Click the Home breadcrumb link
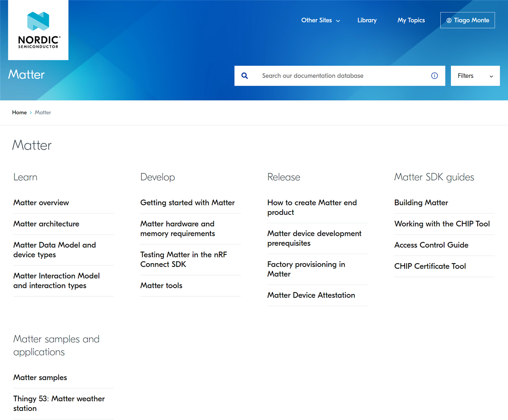Image resolution: width=508 pixels, height=420 pixels. (x=19, y=113)
